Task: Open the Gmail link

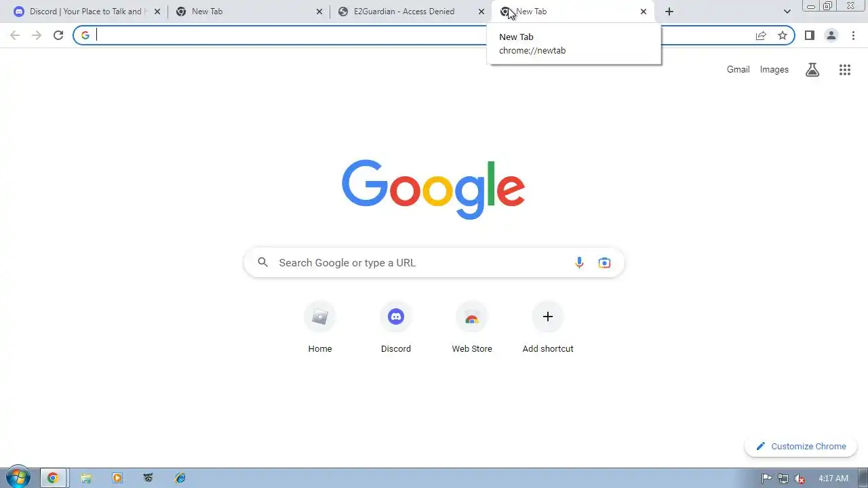Action: [x=738, y=69]
